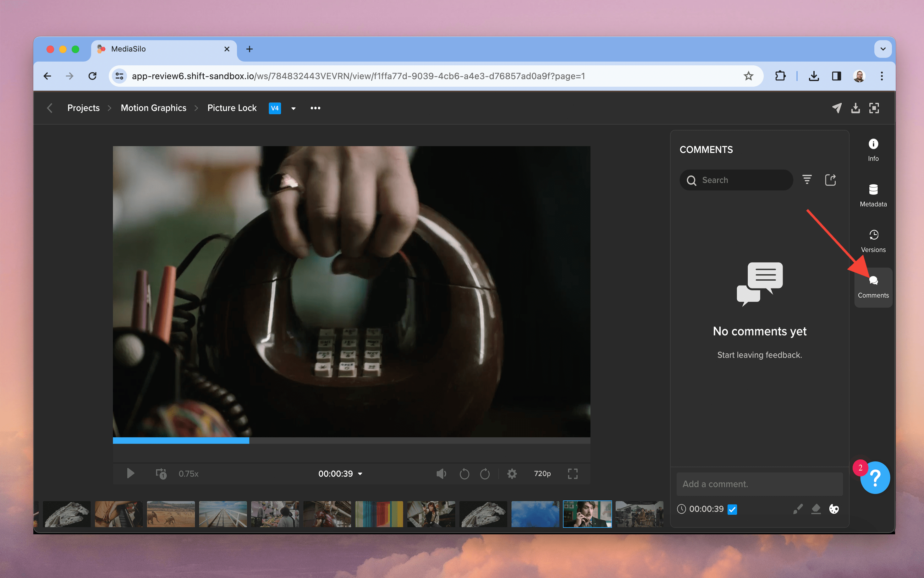Click the download icon in the viewer header
This screenshot has height=578, width=924.
coord(855,108)
